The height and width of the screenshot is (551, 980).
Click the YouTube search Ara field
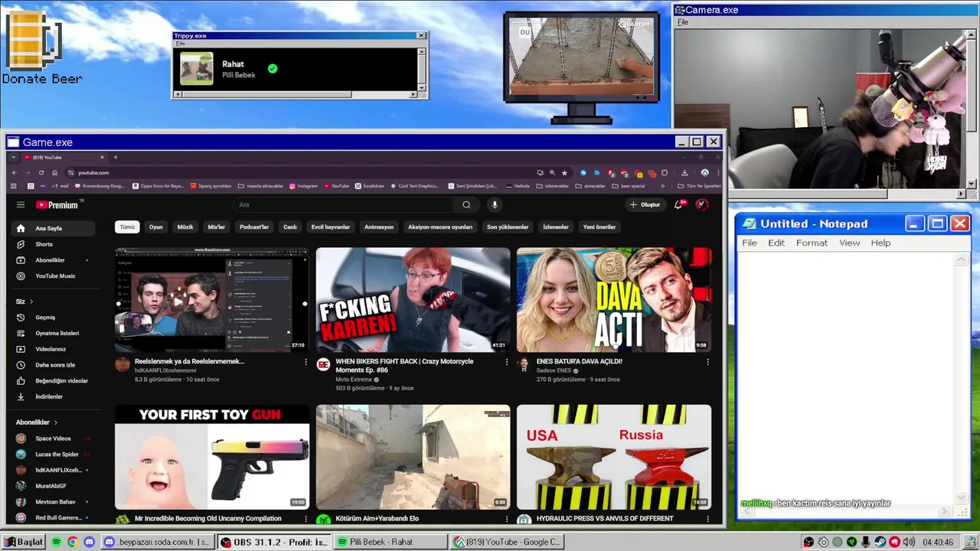[344, 204]
